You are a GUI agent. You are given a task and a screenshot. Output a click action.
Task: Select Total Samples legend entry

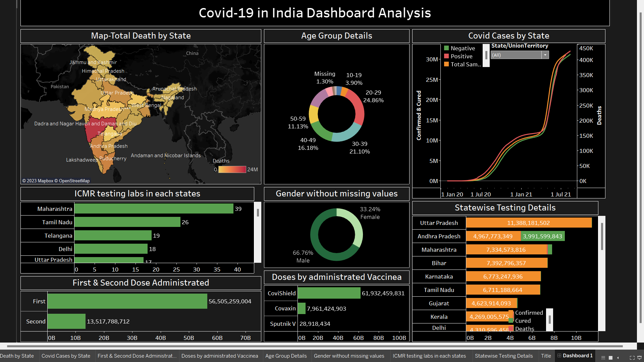(x=465, y=64)
